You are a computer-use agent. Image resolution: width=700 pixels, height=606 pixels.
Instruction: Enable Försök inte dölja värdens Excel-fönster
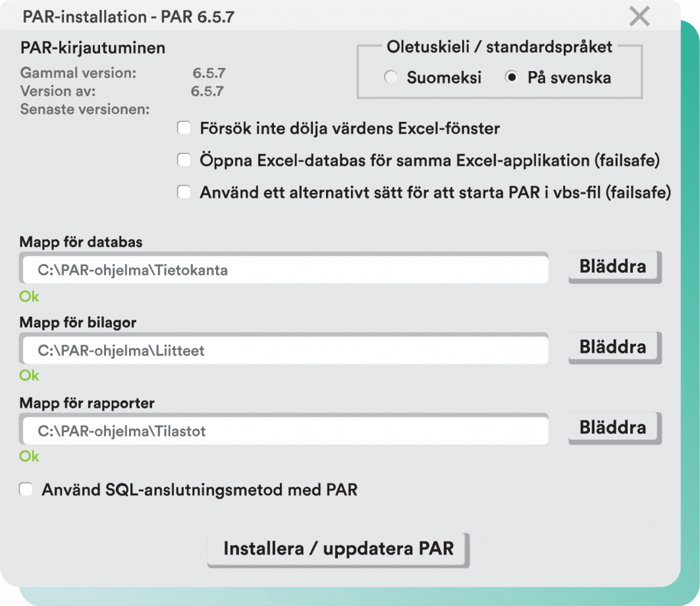click(x=184, y=128)
